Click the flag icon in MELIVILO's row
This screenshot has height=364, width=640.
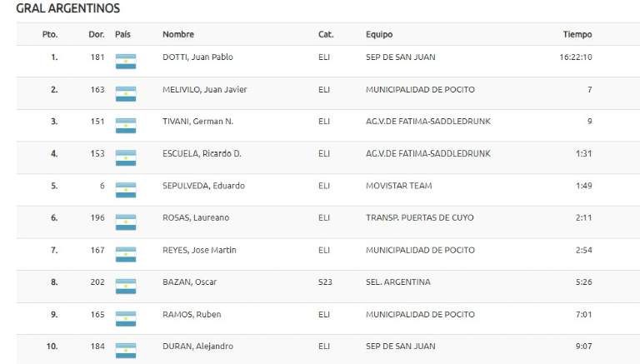click(x=125, y=93)
